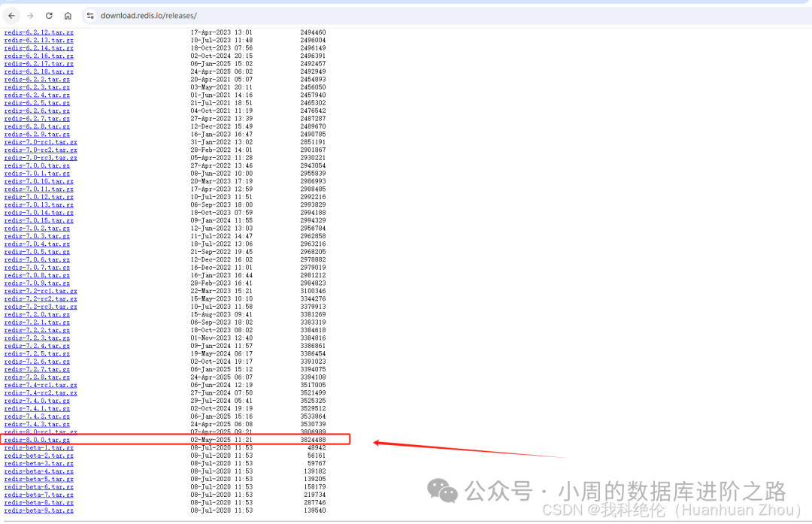Select date 15-Aug-2023 09:41
The height and width of the screenshot is (524, 812).
tap(222, 314)
